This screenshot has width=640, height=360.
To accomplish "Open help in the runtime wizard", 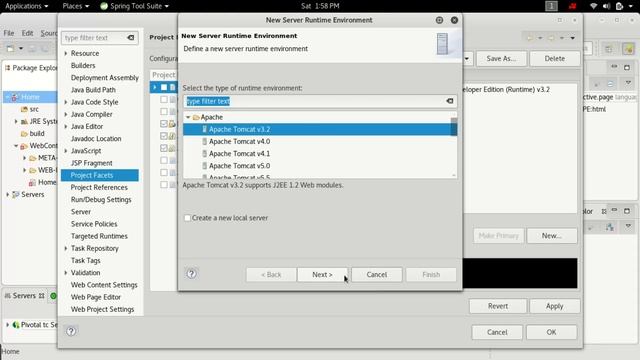I will tap(191, 274).
